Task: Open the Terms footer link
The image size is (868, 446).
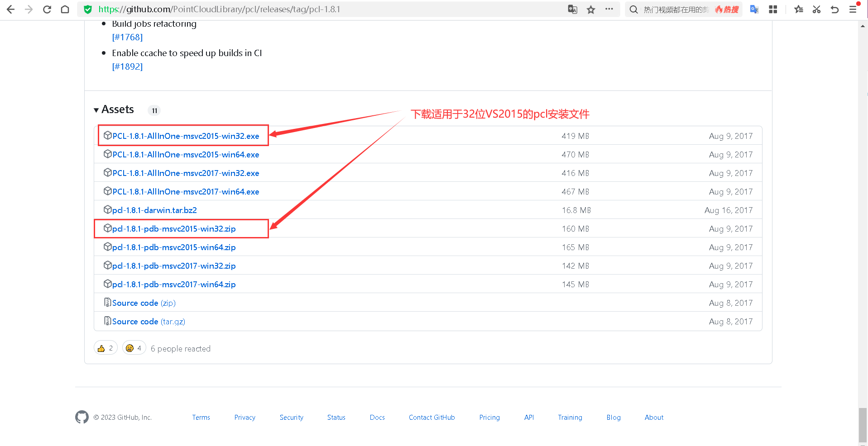Action: coord(201,417)
